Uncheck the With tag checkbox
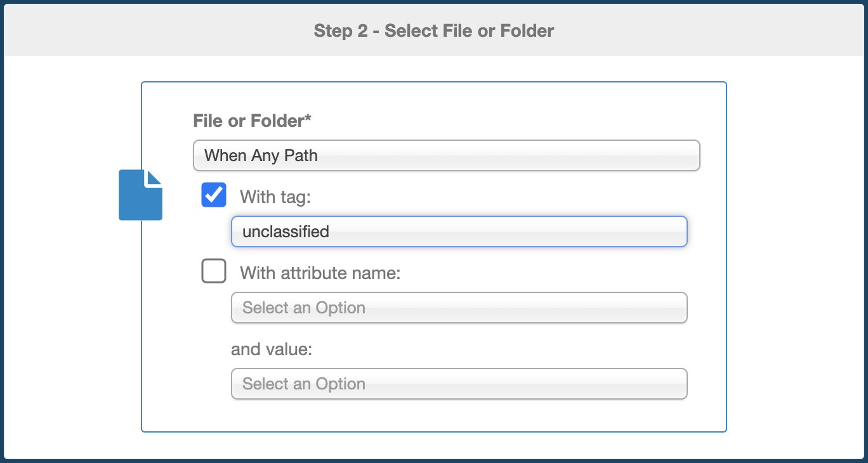Image resolution: width=868 pixels, height=463 pixels. (214, 195)
